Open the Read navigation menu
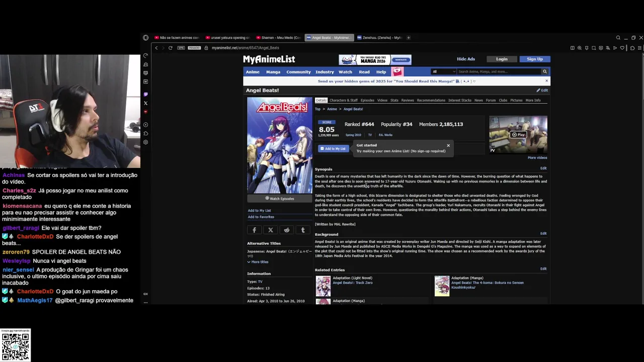 364,72
